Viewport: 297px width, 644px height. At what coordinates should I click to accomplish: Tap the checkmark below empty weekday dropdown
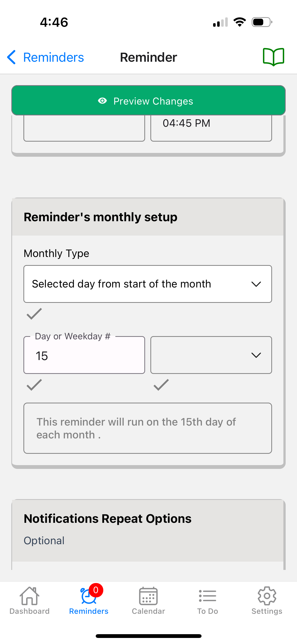(x=161, y=385)
